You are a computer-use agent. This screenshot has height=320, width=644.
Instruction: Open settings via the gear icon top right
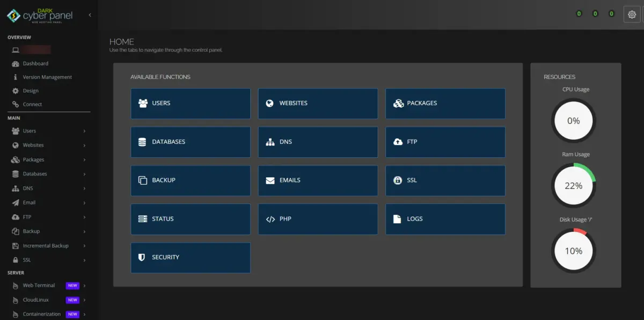click(632, 14)
